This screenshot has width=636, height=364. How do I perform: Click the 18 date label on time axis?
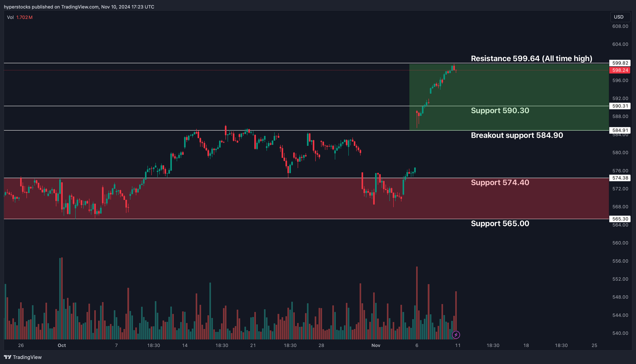point(526,345)
